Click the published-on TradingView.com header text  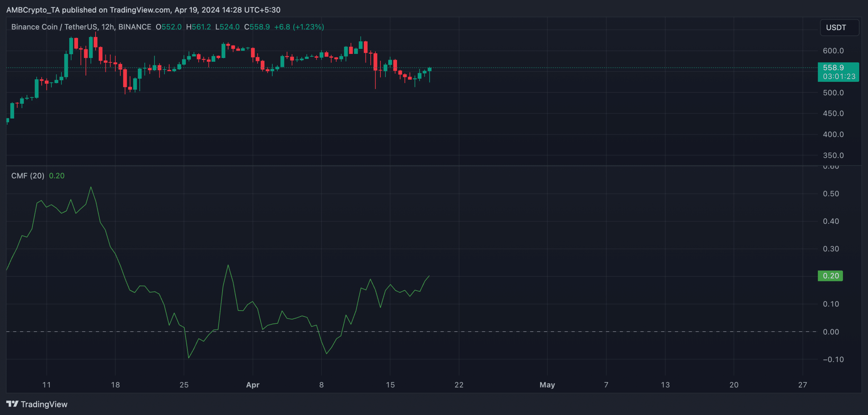point(143,10)
